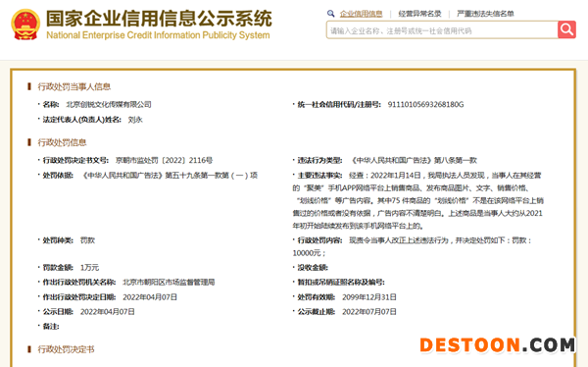Click the DESTOON.COM watermark
This screenshot has width=588, height=367.
[497, 345]
